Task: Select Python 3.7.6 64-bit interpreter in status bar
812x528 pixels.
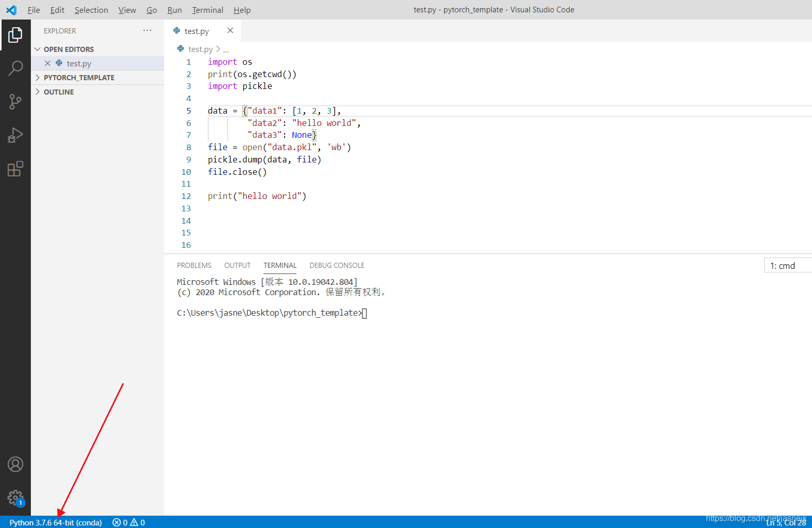Action: (56, 522)
